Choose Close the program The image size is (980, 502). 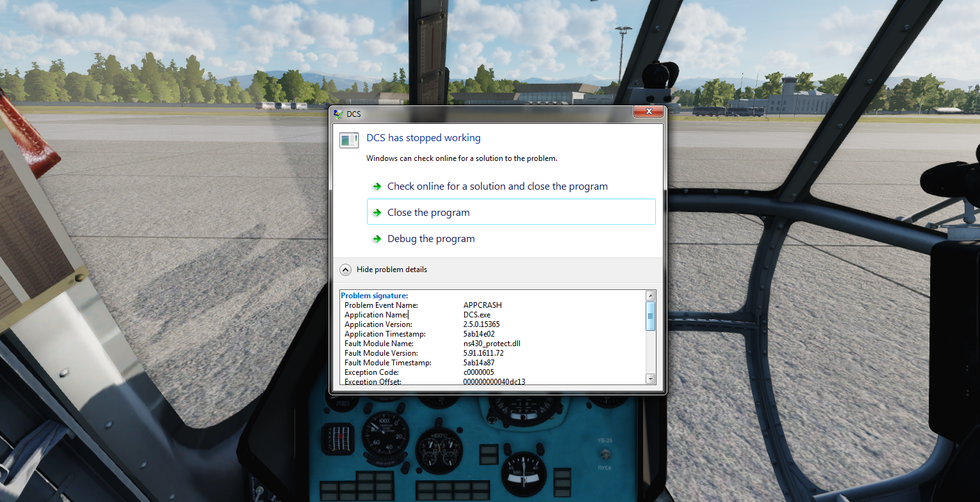(x=511, y=211)
